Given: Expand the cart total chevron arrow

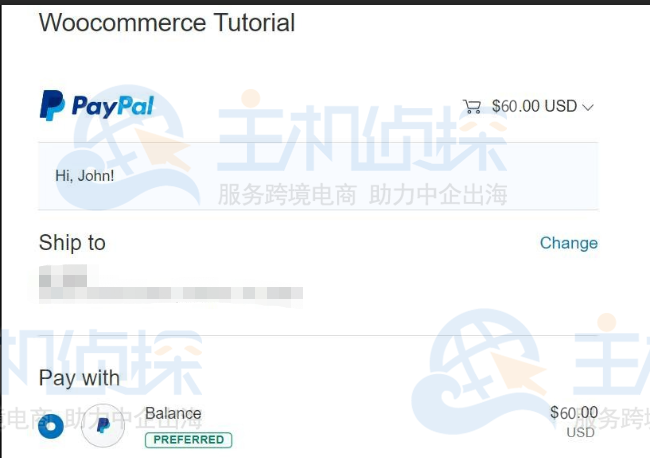Looking at the screenshot, I should pyautogui.click(x=587, y=108).
